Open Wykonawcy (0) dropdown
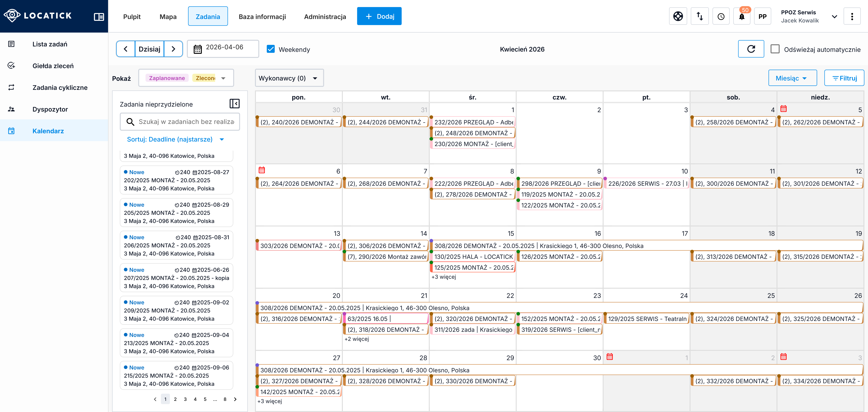868x412 pixels. click(289, 78)
